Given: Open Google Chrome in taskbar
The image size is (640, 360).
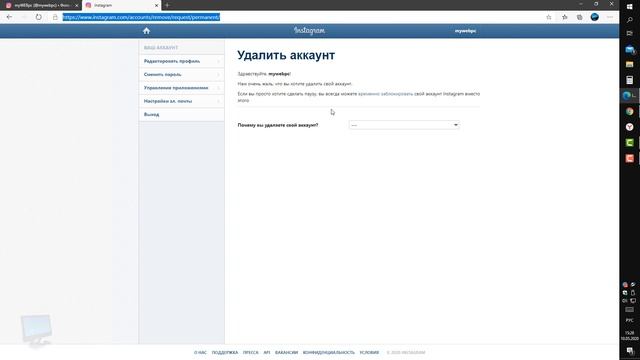Looking at the screenshot, I should click(630, 111).
